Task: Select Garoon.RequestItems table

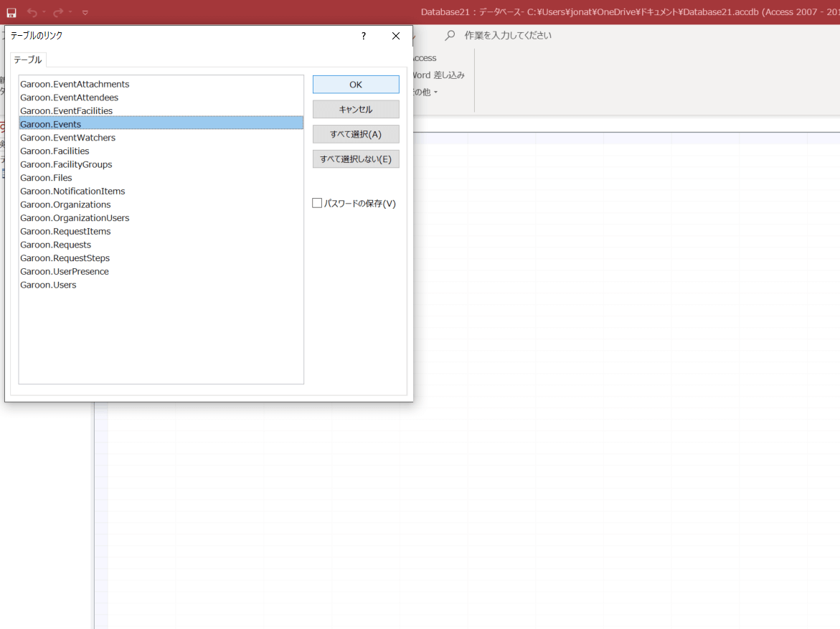Action: pos(161,232)
